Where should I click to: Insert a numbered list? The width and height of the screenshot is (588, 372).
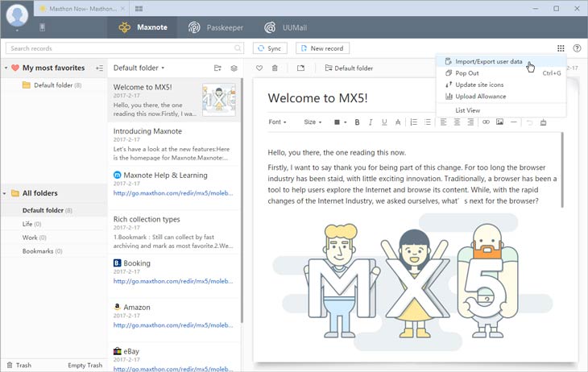coord(414,122)
